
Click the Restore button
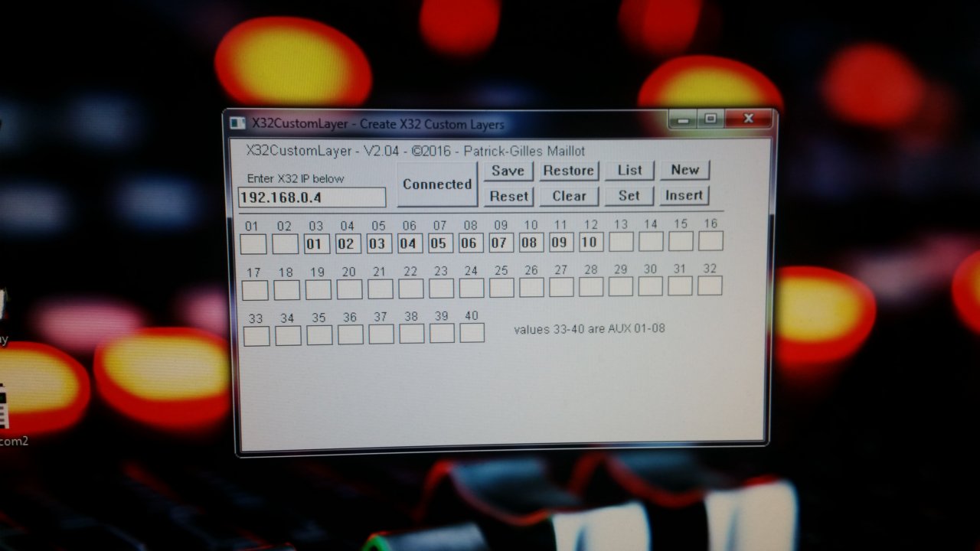pyautogui.click(x=568, y=171)
